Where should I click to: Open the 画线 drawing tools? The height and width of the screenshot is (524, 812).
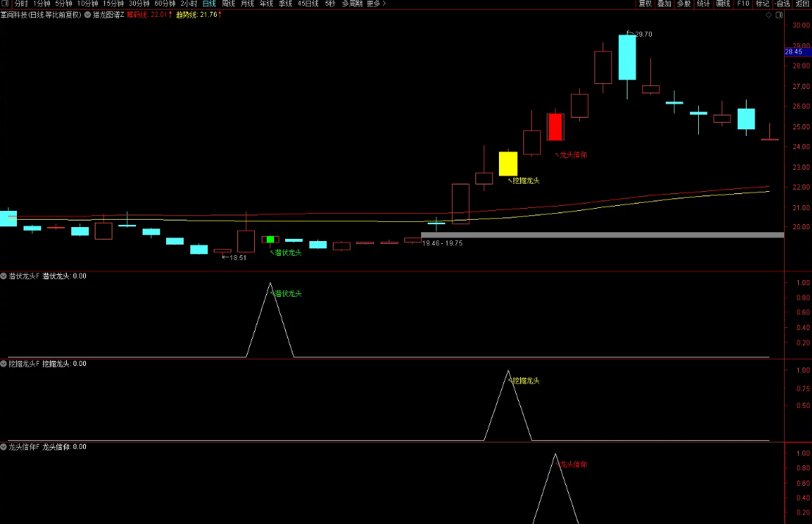tap(723, 4)
